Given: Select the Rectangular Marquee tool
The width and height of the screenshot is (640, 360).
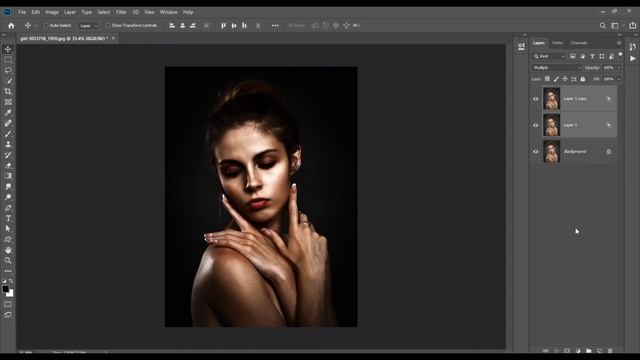Looking at the screenshot, I should coord(8,60).
